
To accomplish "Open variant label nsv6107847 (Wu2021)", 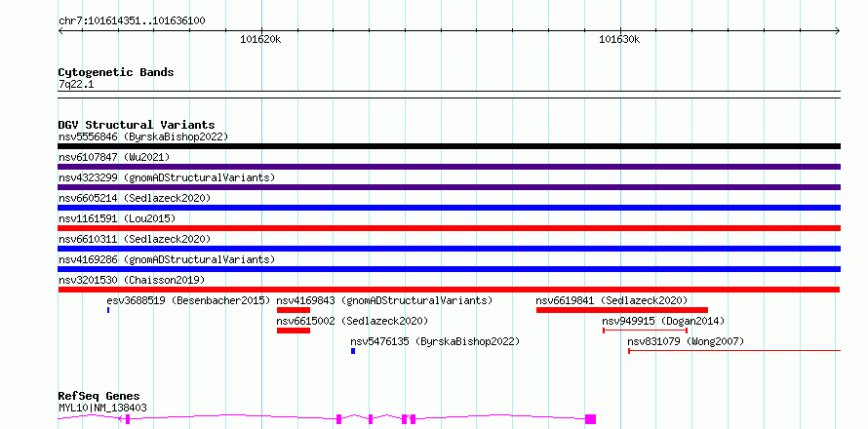I will coord(114,157).
